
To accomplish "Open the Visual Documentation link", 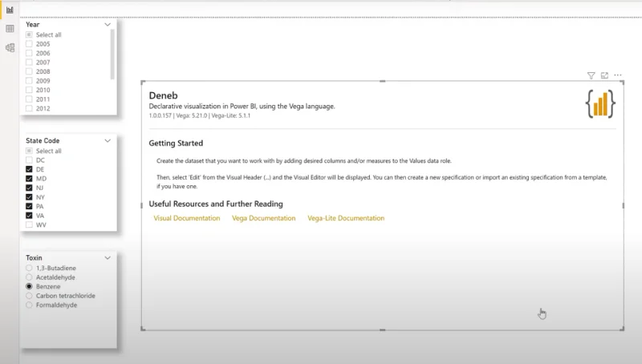I will (x=187, y=218).
